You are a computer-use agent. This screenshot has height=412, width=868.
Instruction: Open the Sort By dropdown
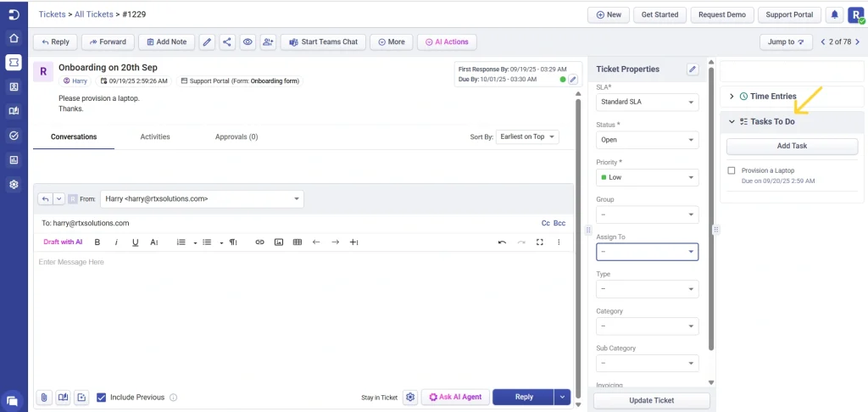click(x=528, y=136)
